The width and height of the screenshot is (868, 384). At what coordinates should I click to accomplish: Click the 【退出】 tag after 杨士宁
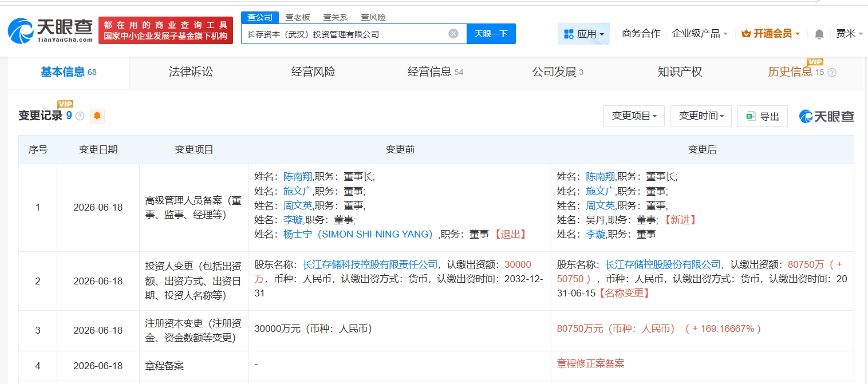coord(510,234)
